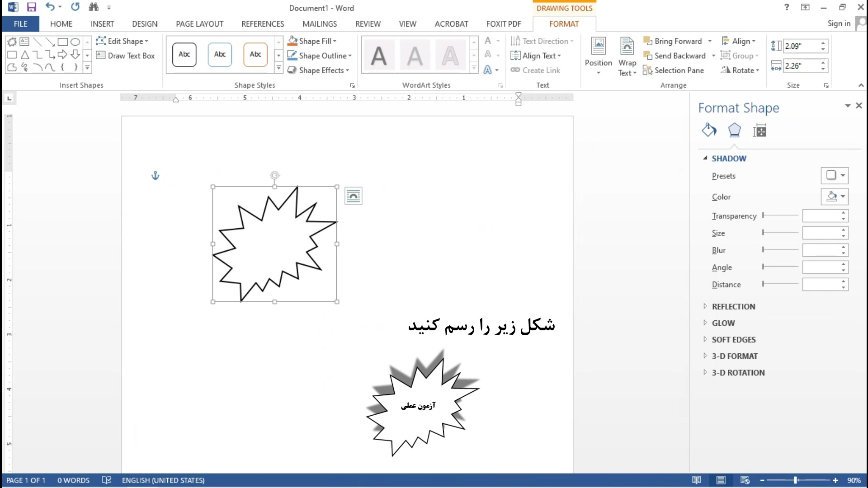Select the Layout & Properties pane icon

pyautogui.click(x=759, y=131)
